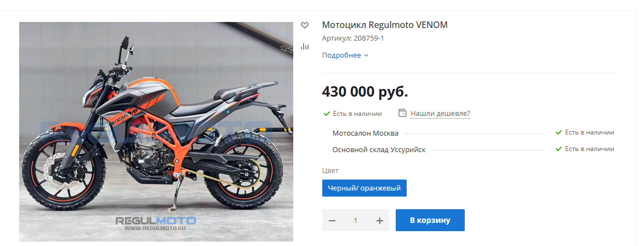Click the quantity input field
Viewport: 644px width, 246px height.
point(356,221)
